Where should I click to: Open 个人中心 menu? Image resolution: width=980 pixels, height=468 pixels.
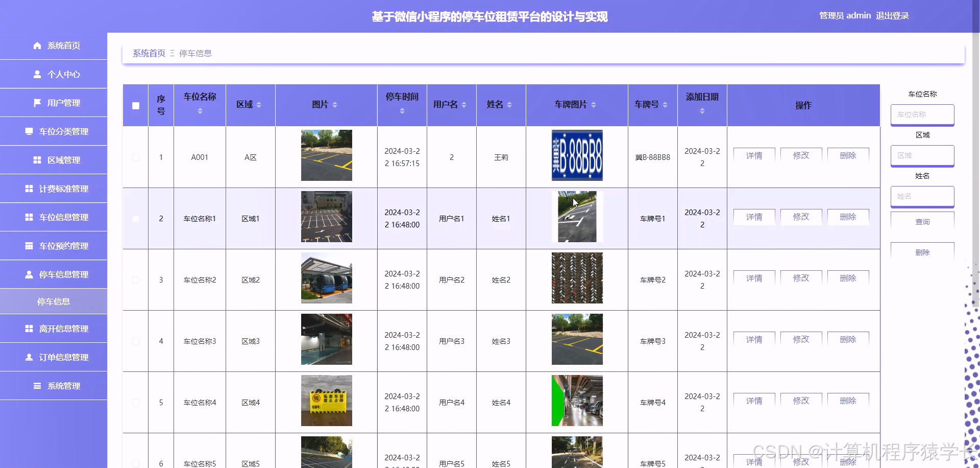click(x=54, y=74)
